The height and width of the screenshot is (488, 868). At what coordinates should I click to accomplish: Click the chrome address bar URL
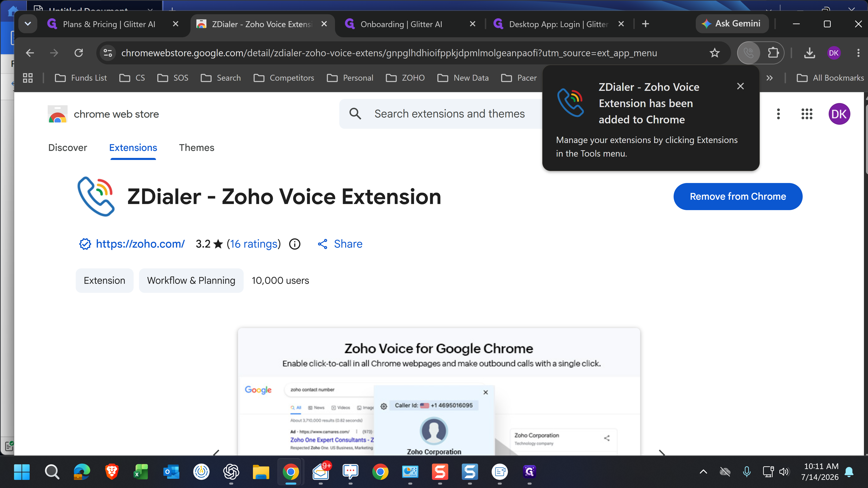coord(389,53)
